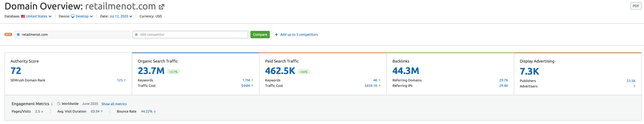644x124 pixels.
Task: Click organic Traffic Cost value $44M
Action: click(246, 86)
